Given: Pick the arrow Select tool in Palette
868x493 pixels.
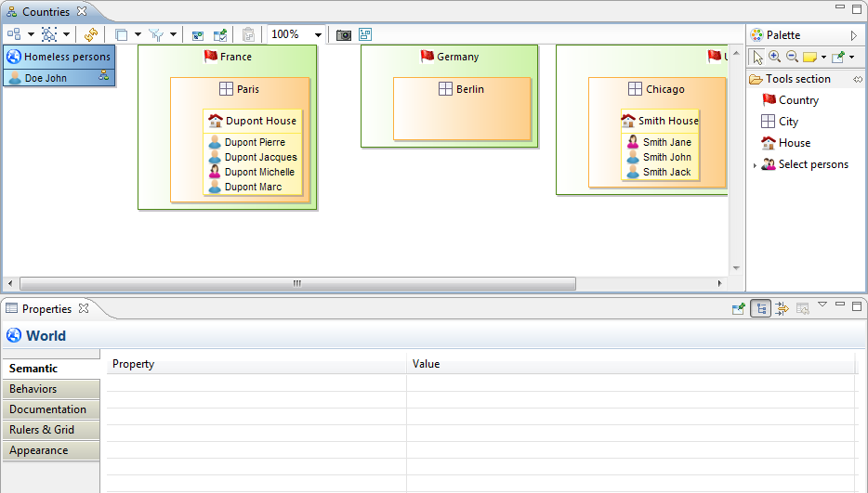Looking at the screenshot, I should coord(757,57).
